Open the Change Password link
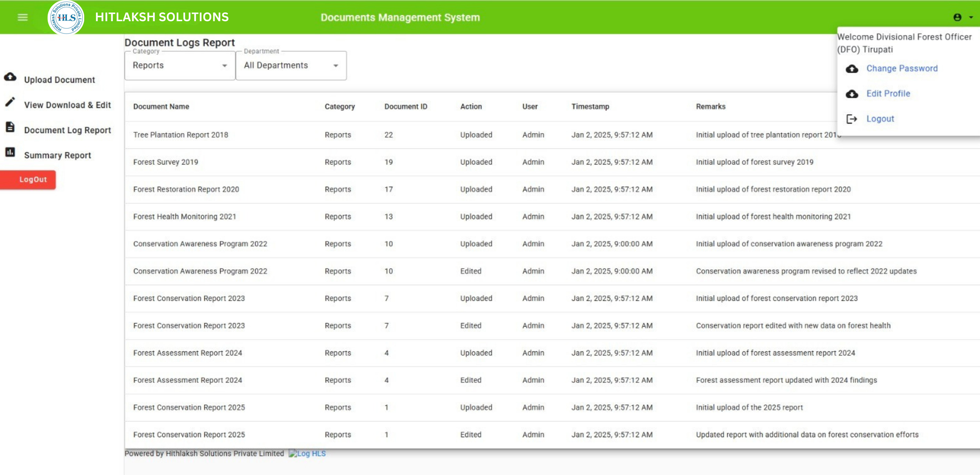 coord(902,68)
